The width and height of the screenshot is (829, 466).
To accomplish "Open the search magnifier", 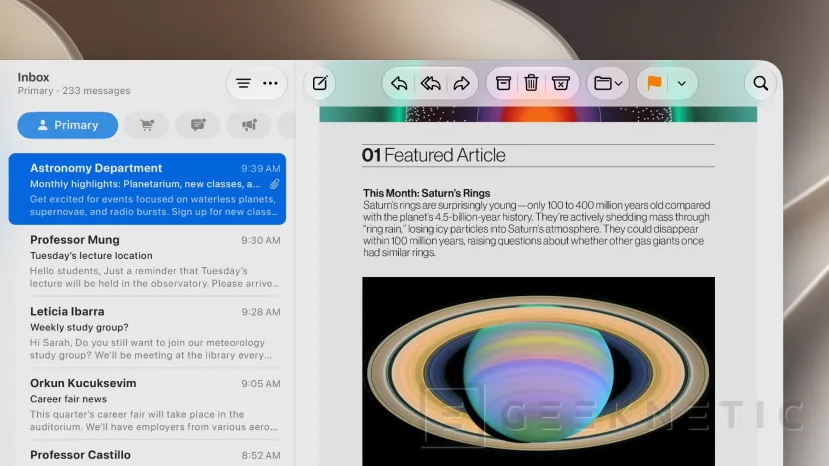I will click(x=760, y=83).
